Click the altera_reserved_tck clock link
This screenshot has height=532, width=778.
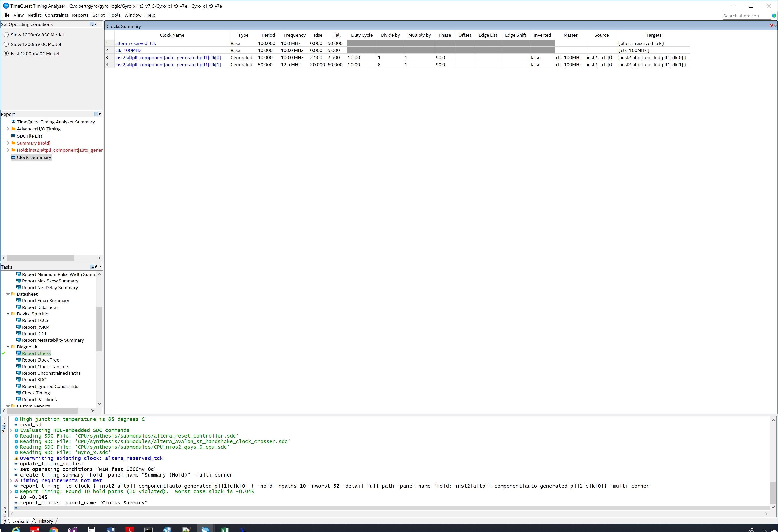point(135,43)
